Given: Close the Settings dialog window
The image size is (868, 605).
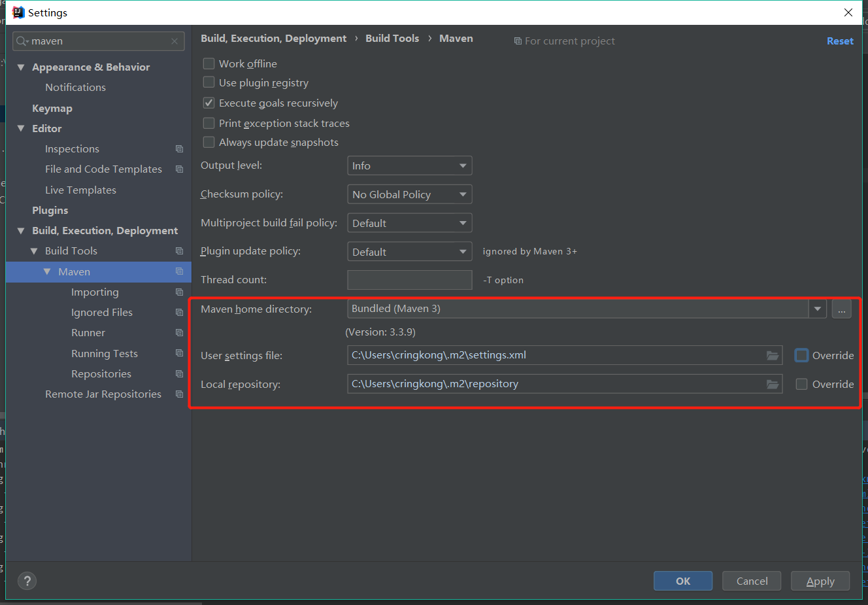Looking at the screenshot, I should pos(848,12).
